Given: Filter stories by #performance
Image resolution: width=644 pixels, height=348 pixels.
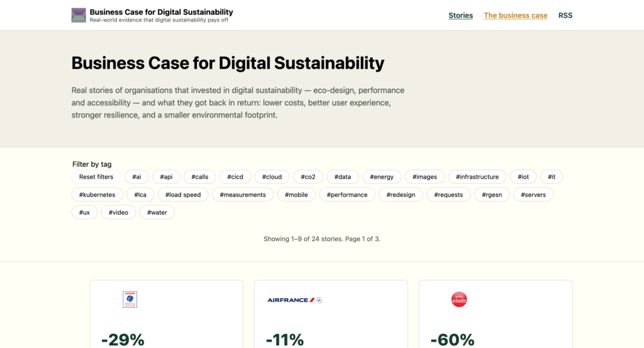Looking at the screenshot, I should tap(347, 194).
